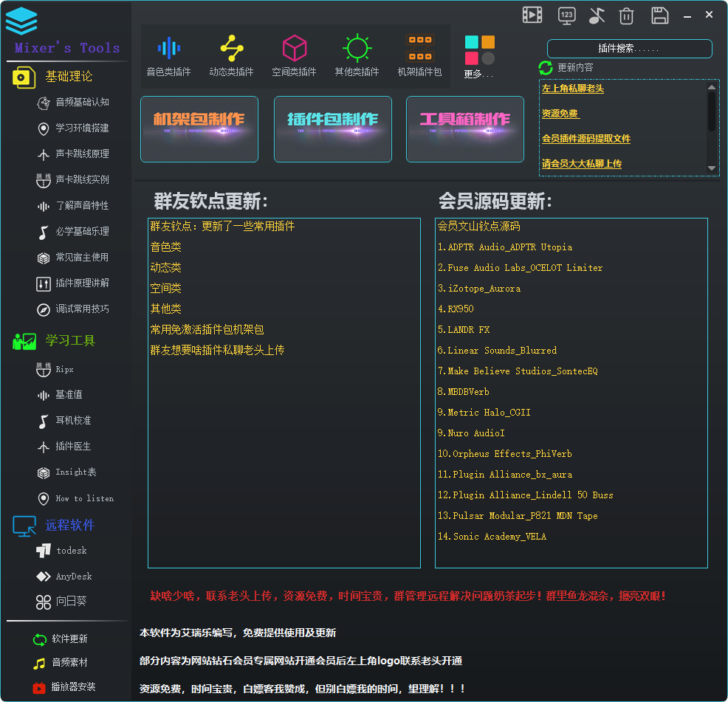Open 音色类插件 category
Viewport: 728px width, 702px height.
click(168, 55)
